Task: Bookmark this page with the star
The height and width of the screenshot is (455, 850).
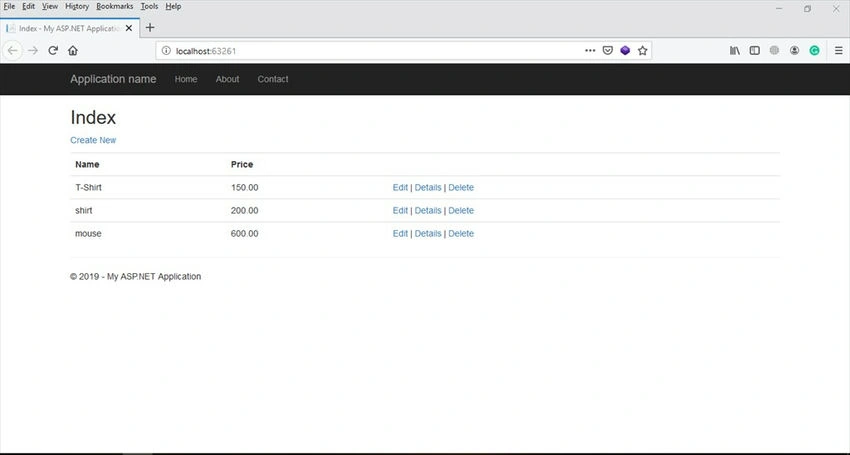Action: (642, 50)
